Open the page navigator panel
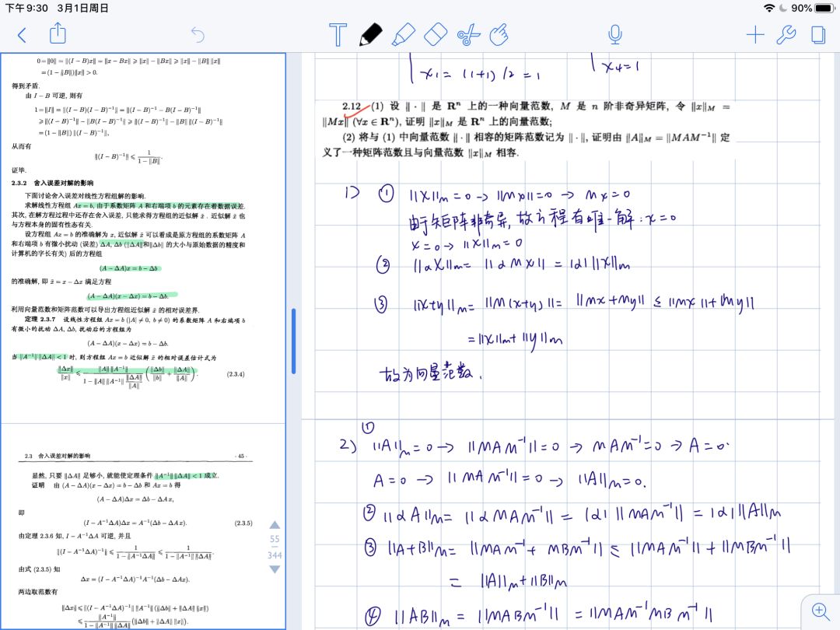Screen dimensions: 840x630 [817, 34]
